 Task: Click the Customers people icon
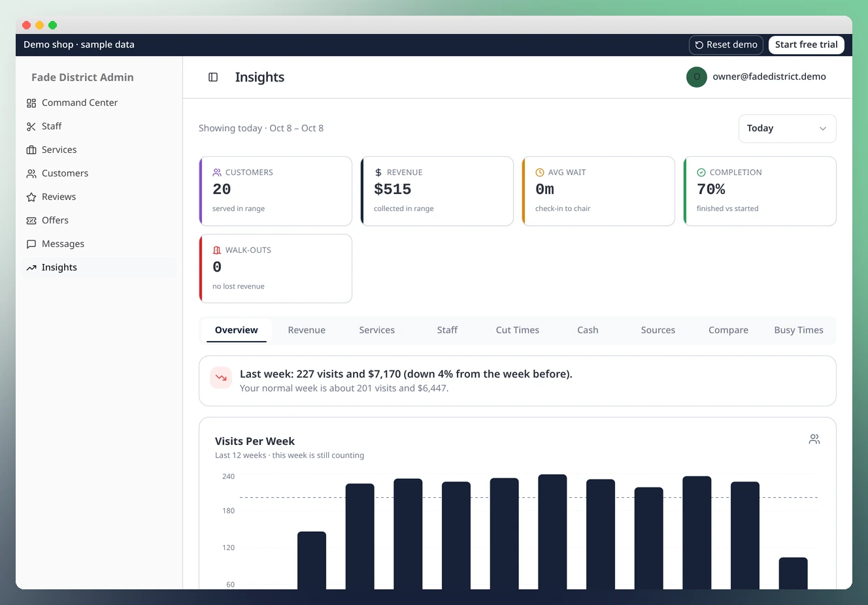tap(31, 174)
